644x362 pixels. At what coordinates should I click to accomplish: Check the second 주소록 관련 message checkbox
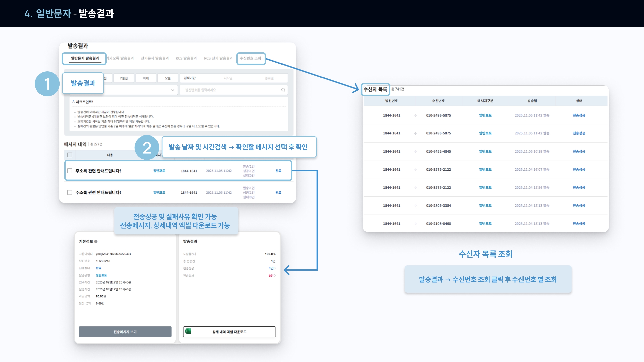(70, 192)
